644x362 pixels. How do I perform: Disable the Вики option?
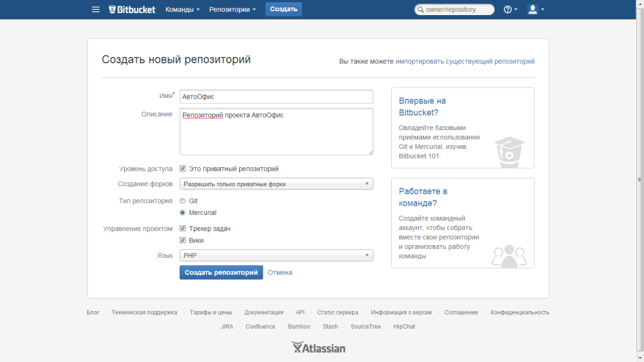[182, 239]
